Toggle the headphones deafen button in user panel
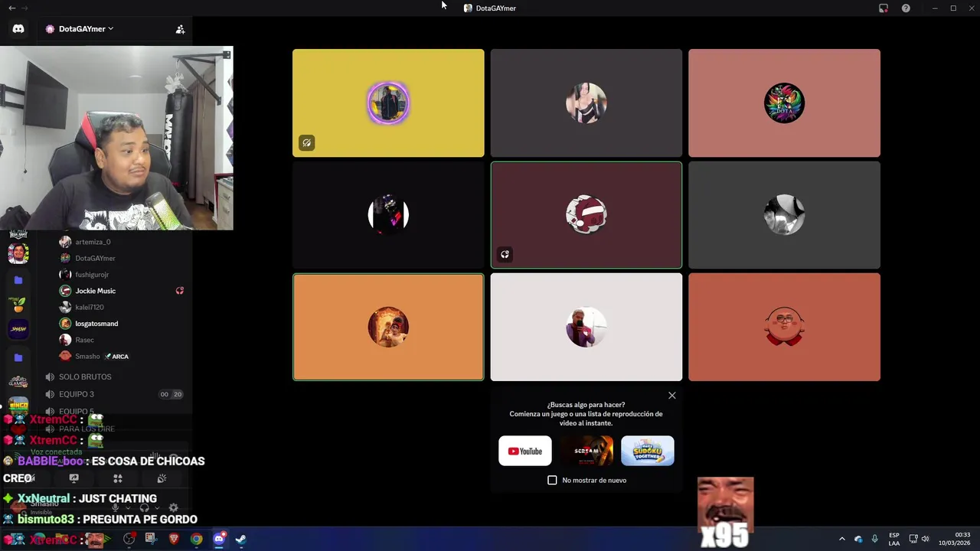Image resolution: width=980 pixels, height=551 pixels. (x=144, y=507)
